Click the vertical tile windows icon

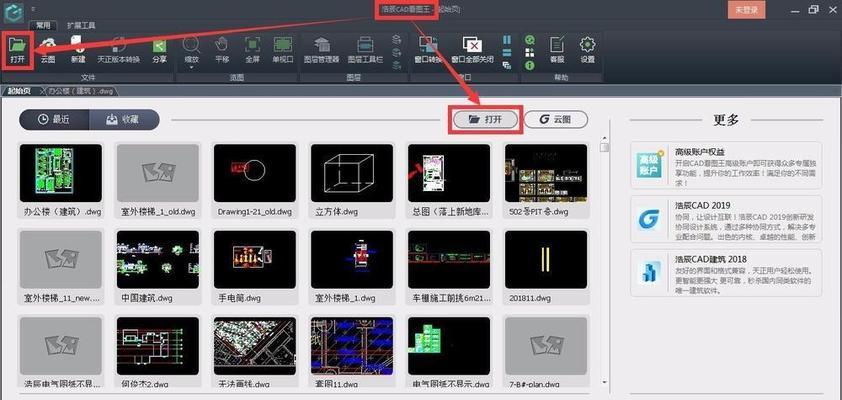tap(507, 40)
